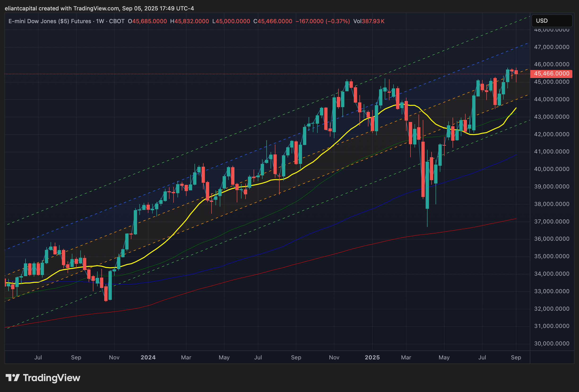Click the CBOT exchange label

coord(117,21)
